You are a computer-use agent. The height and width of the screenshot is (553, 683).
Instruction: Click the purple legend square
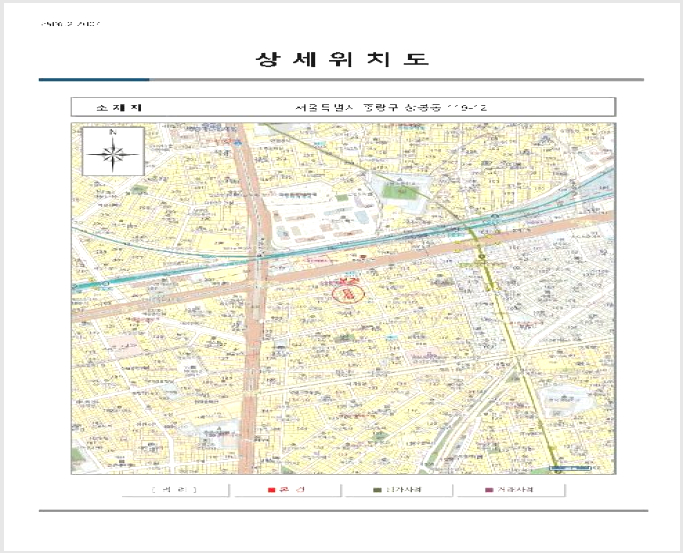489,490
